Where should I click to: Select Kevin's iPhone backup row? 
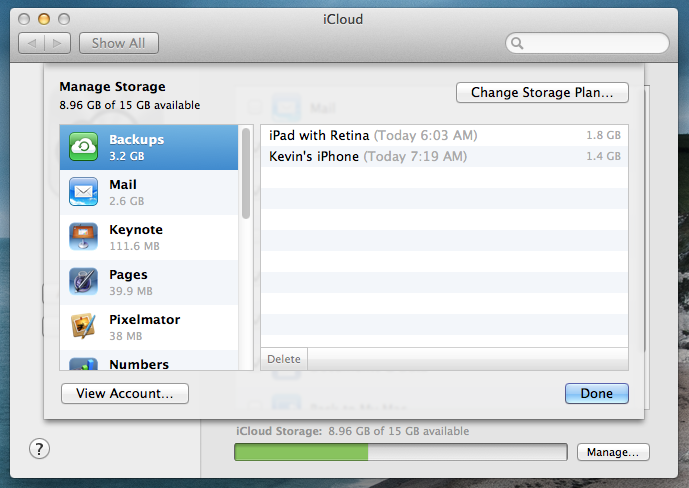coord(444,156)
